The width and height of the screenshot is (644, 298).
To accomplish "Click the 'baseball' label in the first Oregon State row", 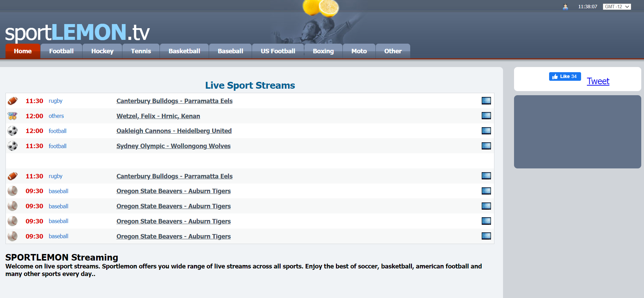I will coord(58,191).
